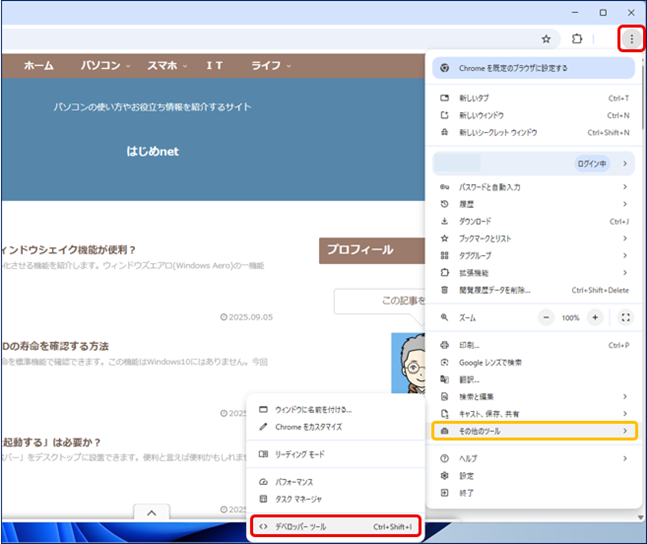Click the tab groups grid icon

[444, 255]
